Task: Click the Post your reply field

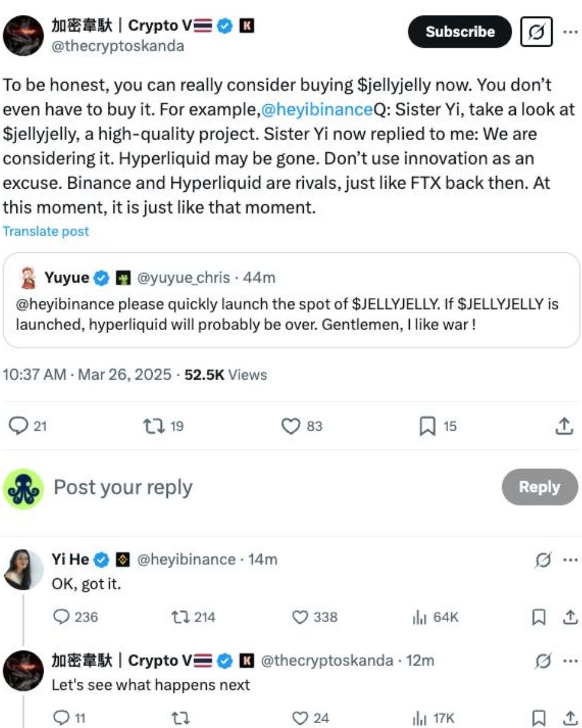Action: pyautogui.click(x=242, y=487)
